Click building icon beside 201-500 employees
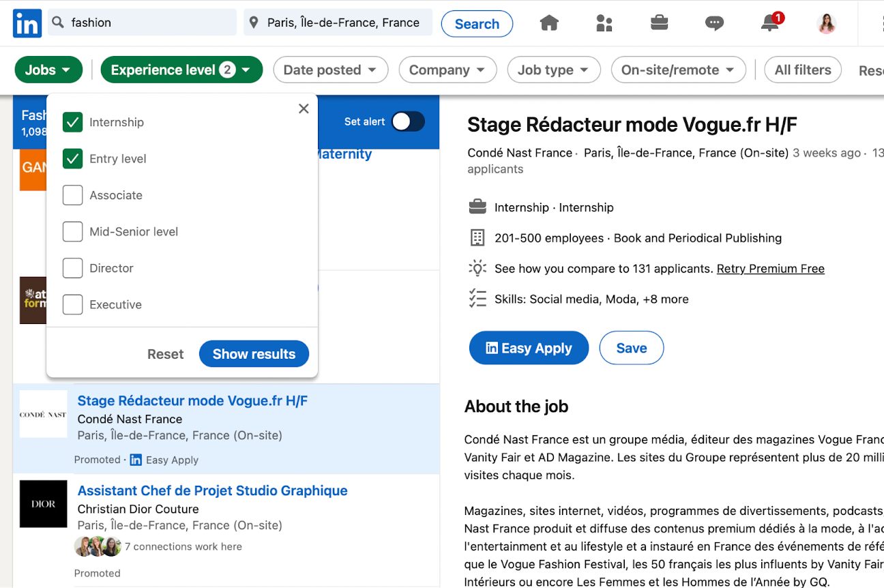Screen dimensions: 884x588 click(x=477, y=237)
